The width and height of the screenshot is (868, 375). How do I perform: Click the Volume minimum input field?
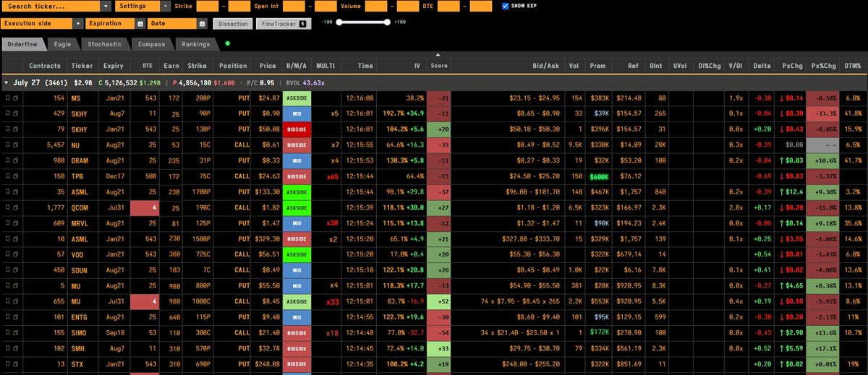point(376,6)
